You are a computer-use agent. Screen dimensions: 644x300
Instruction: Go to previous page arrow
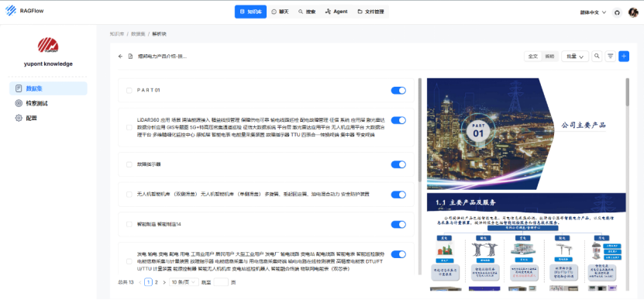140,282
